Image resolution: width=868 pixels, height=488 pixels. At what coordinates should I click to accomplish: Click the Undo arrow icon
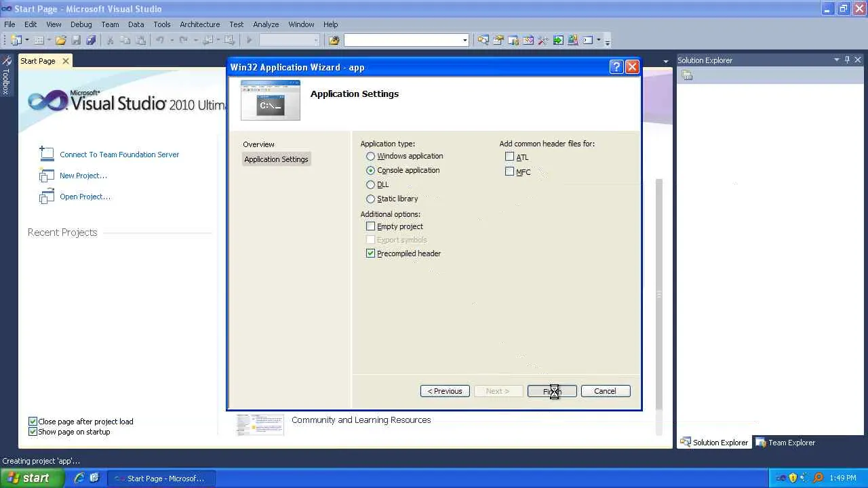(160, 40)
